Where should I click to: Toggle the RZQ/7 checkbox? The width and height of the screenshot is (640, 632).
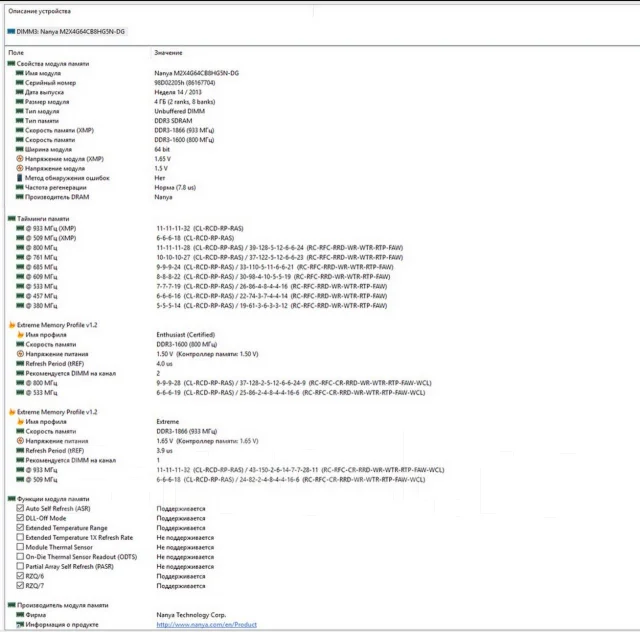click(20, 585)
